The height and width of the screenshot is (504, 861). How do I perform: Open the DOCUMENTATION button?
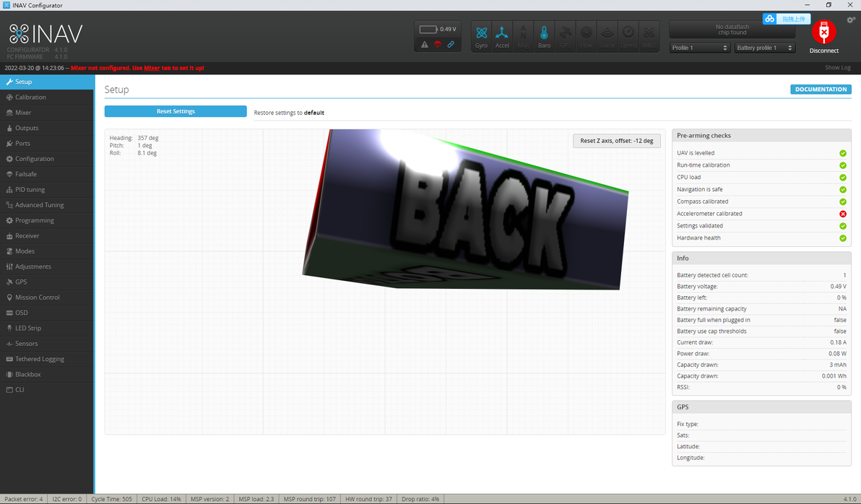point(821,90)
